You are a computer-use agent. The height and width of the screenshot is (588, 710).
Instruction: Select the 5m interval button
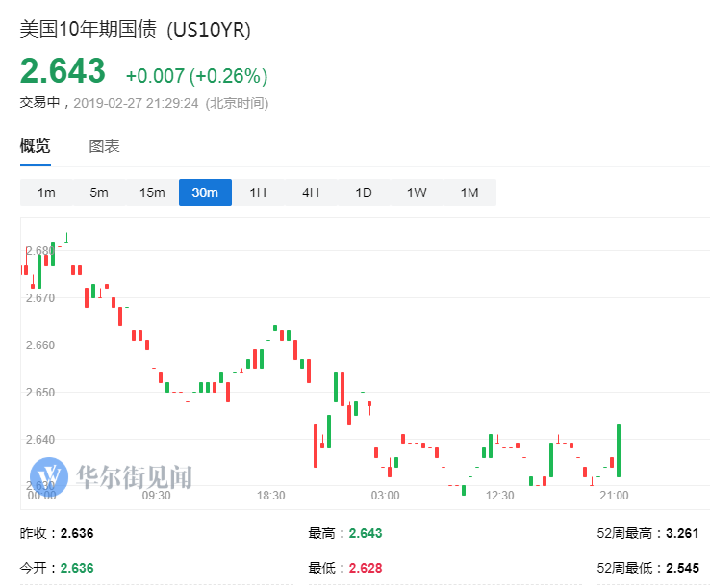[x=99, y=192]
